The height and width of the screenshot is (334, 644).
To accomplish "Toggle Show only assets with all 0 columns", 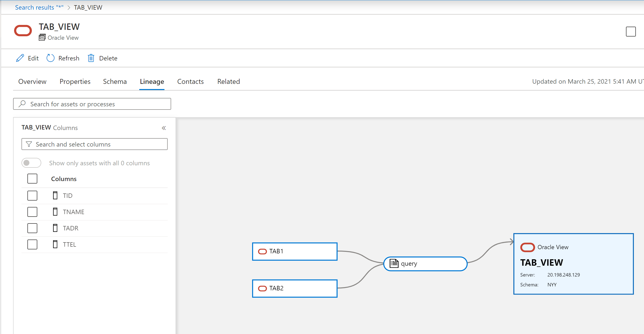I will click(32, 163).
